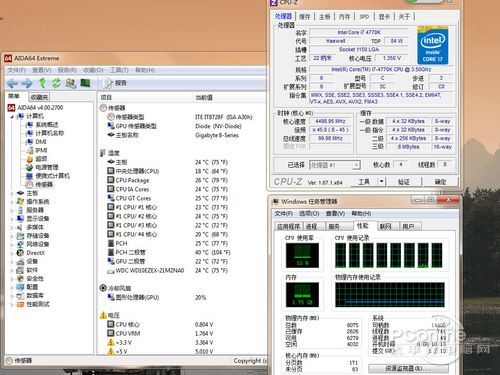Click the Intel Core i7 logo in CPU-Z

(432, 46)
